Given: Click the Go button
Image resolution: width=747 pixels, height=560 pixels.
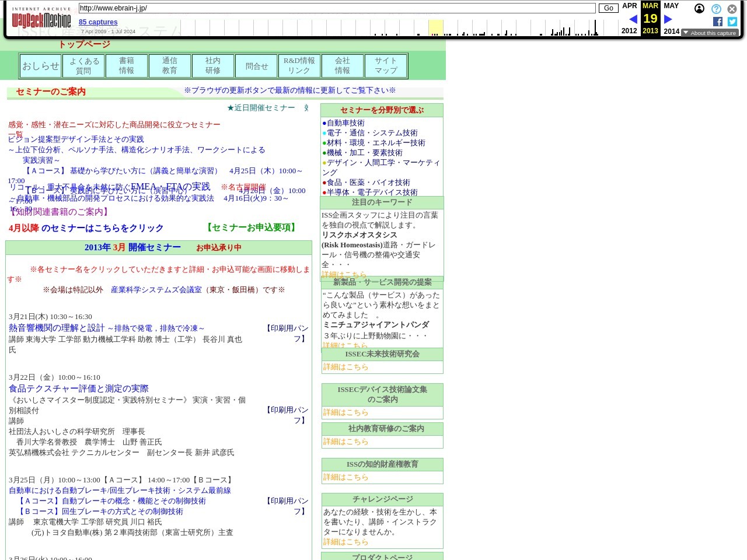Looking at the screenshot, I should click(608, 8).
